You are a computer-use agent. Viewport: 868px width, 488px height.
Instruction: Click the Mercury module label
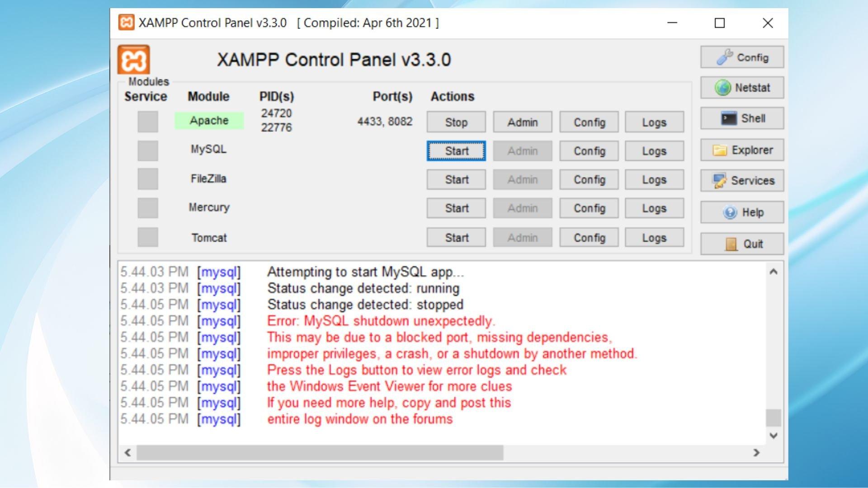click(209, 207)
